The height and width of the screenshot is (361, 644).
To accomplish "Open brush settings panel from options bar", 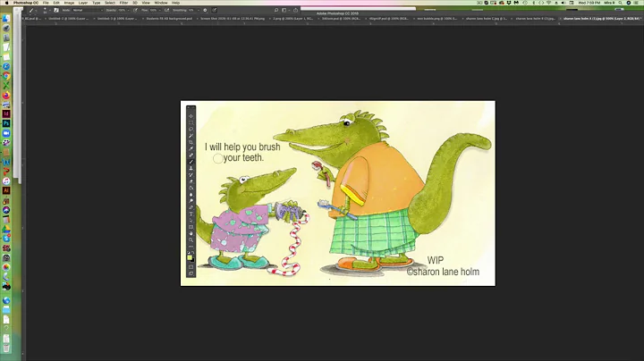I will pos(56,10).
